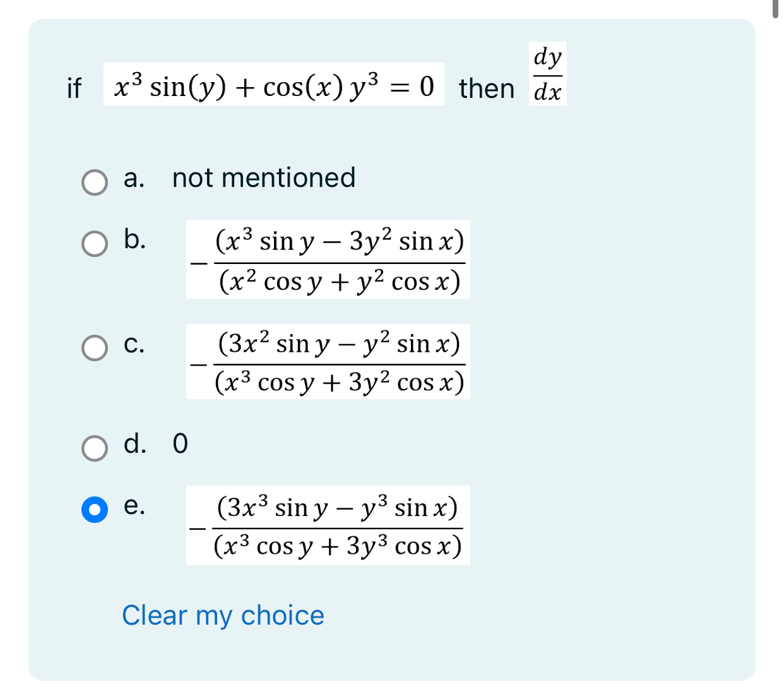Click the word 'then' in the question
The image size is (784, 684).
[487, 88]
